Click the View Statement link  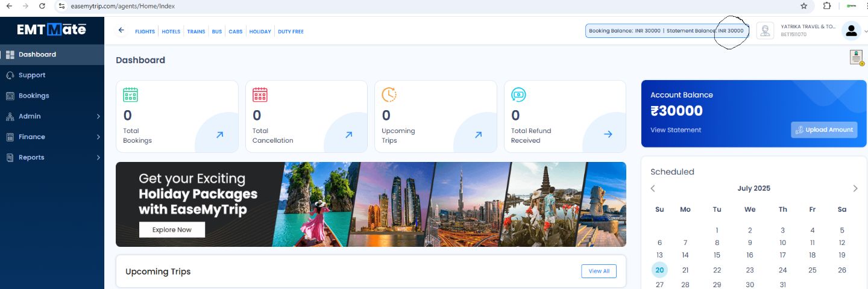[676, 130]
